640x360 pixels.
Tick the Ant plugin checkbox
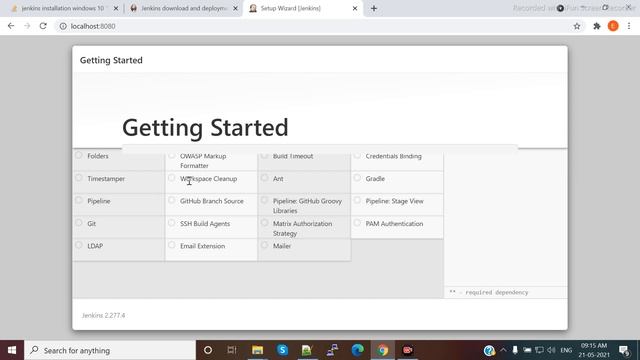coord(264,178)
